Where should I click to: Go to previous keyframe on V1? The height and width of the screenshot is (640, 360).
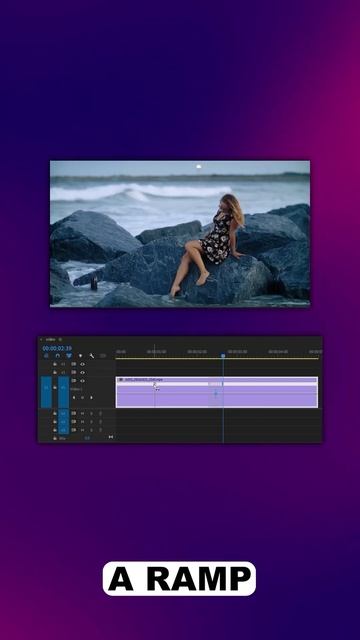coord(74,398)
